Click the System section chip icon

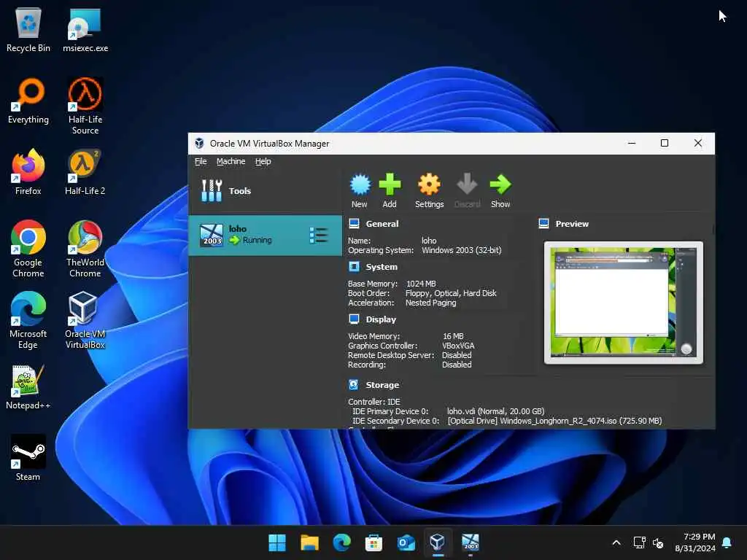click(354, 267)
